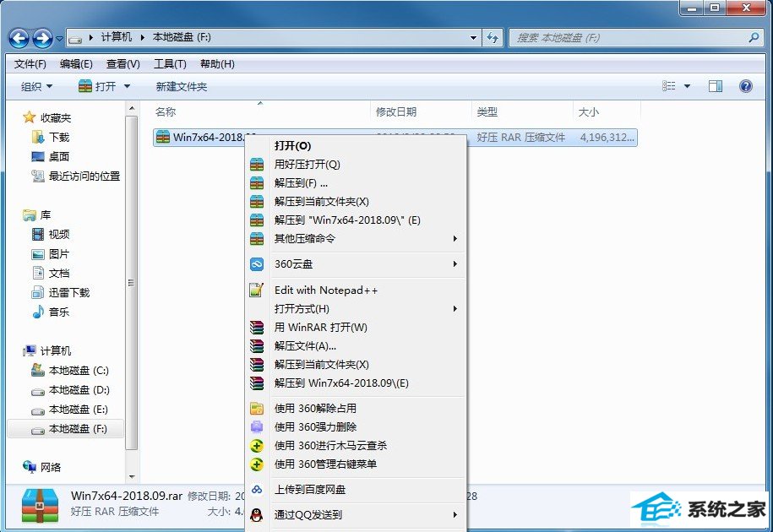Open recent pages dropdown beside Forward button

coord(60,39)
